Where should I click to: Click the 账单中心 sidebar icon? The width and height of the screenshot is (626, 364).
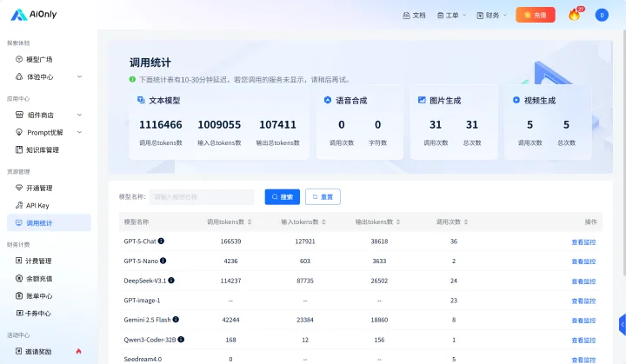point(19,295)
